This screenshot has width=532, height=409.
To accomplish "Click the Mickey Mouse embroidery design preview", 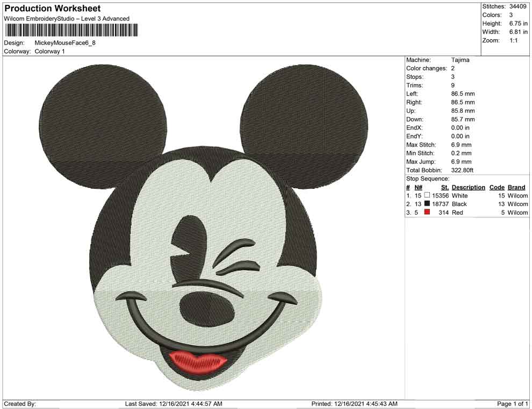I will (x=203, y=227).
